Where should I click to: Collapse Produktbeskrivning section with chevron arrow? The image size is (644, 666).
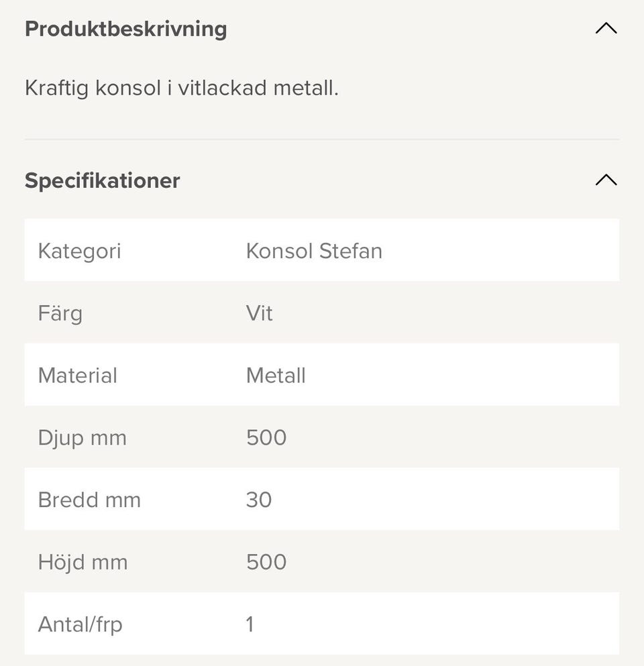coord(606,29)
